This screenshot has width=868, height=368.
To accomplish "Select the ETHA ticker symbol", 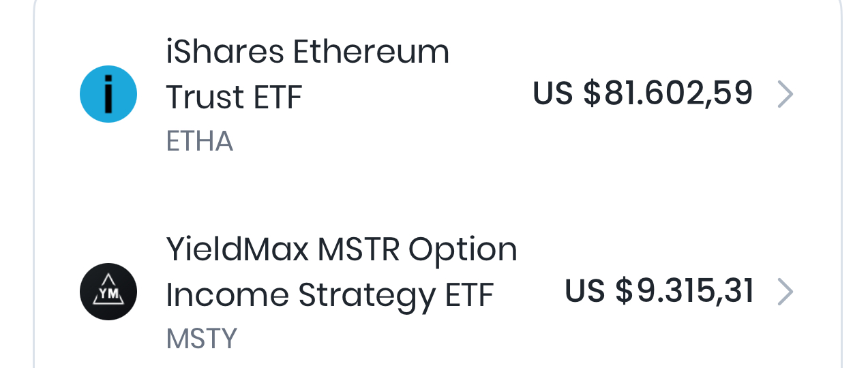I will tap(200, 142).
